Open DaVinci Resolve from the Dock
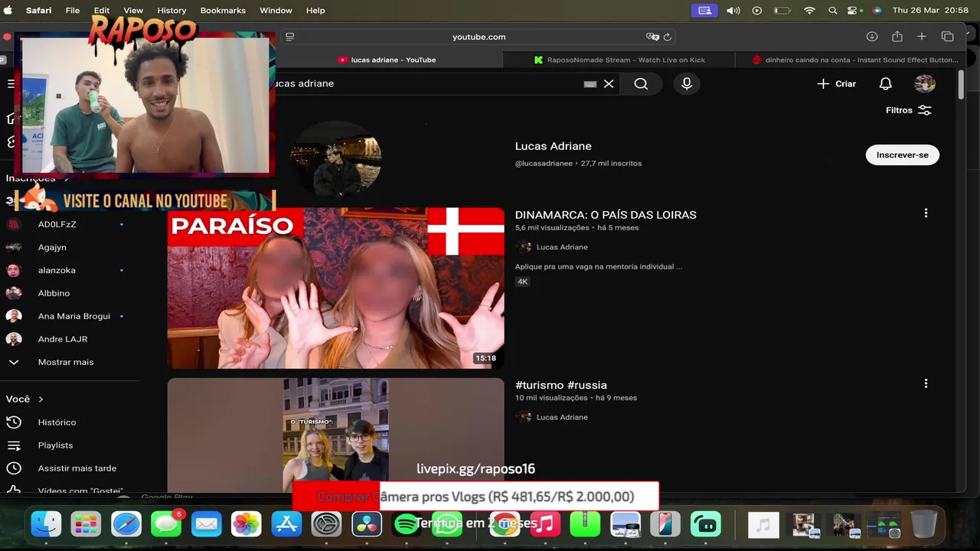This screenshot has width=980, height=551. coord(367,524)
